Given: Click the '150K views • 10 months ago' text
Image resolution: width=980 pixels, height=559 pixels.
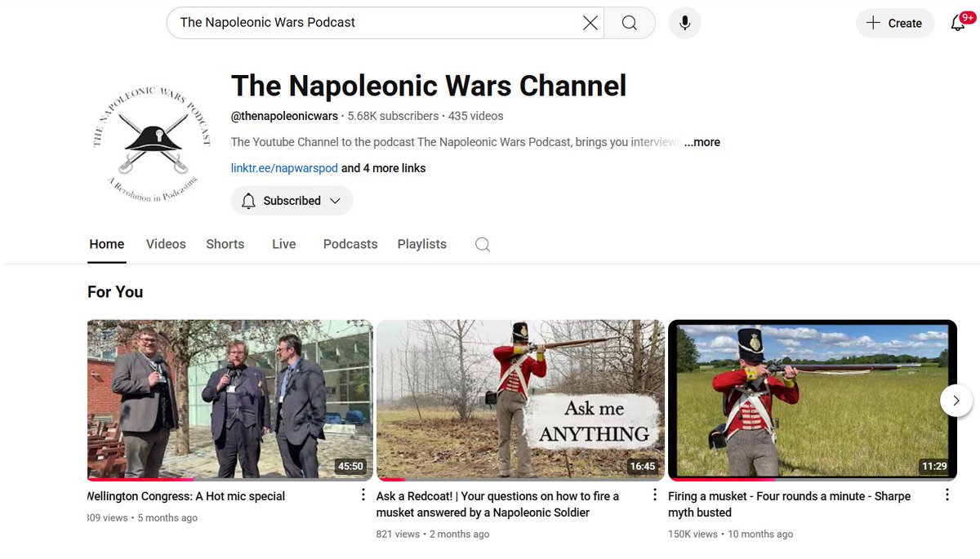Looking at the screenshot, I should (x=730, y=535).
